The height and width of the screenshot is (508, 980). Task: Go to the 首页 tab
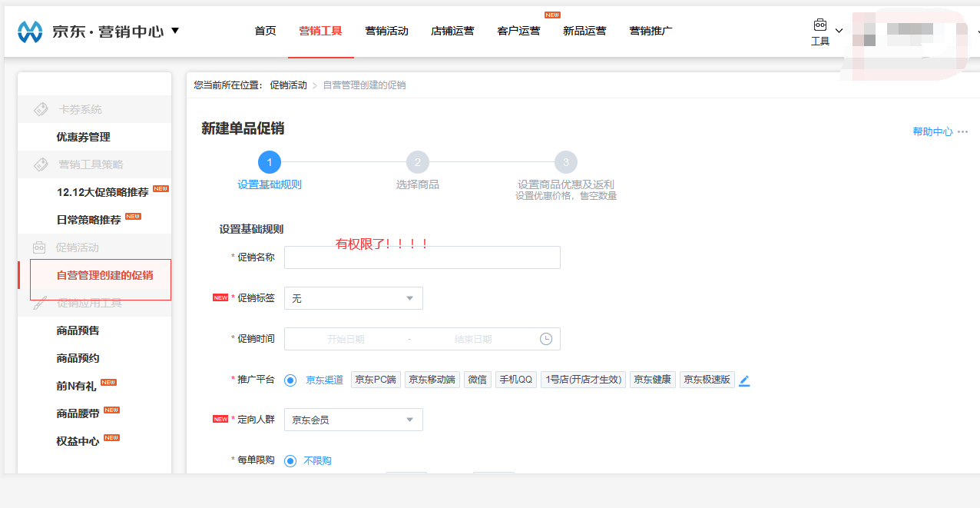click(x=265, y=31)
